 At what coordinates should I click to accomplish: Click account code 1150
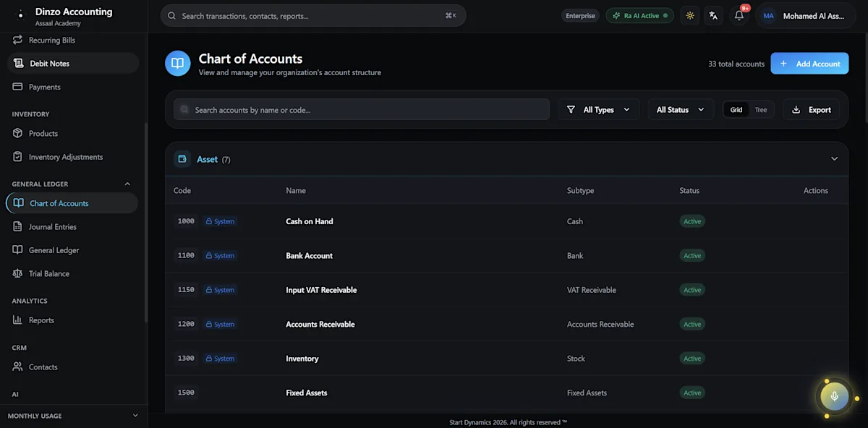click(x=186, y=290)
